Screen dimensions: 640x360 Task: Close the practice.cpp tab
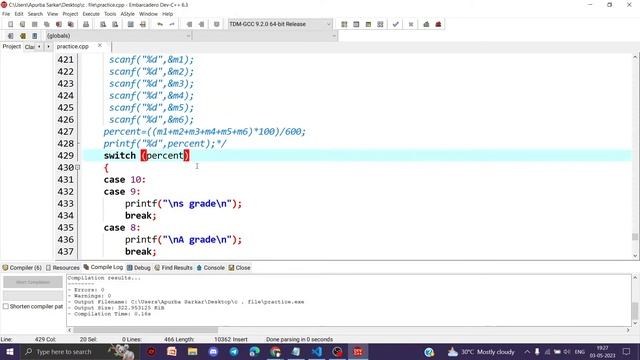pos(100,46)
